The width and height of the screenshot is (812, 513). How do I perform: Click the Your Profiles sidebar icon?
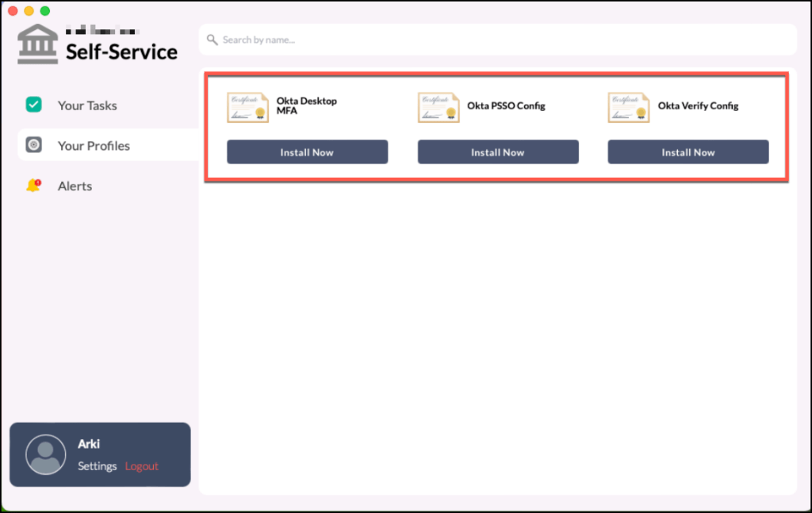33,145
